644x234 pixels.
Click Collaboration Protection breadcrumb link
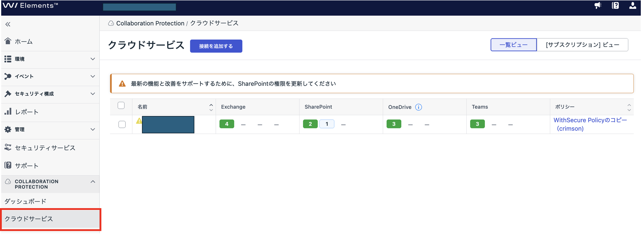coord(150,23)
